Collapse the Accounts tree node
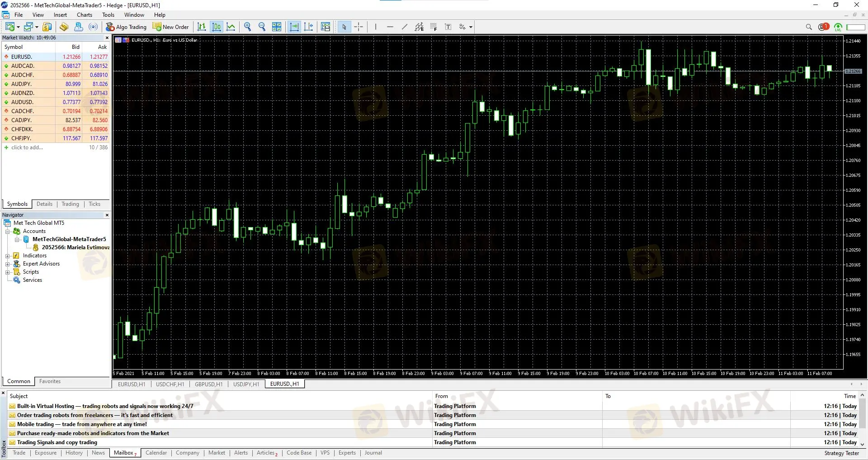Viewport: 868px width, 460px height. click(8, 232)
